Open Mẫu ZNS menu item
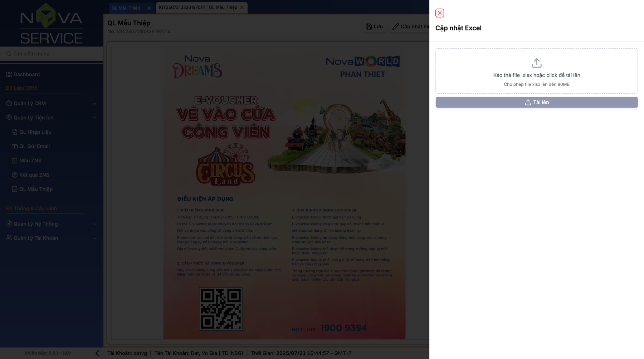 click(x=30, y=161)
